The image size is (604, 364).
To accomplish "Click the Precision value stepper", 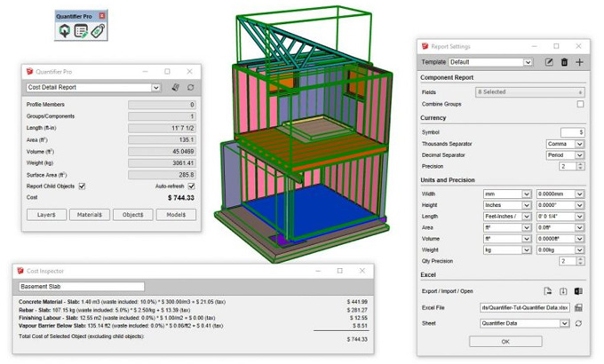I will coord(580,166).
